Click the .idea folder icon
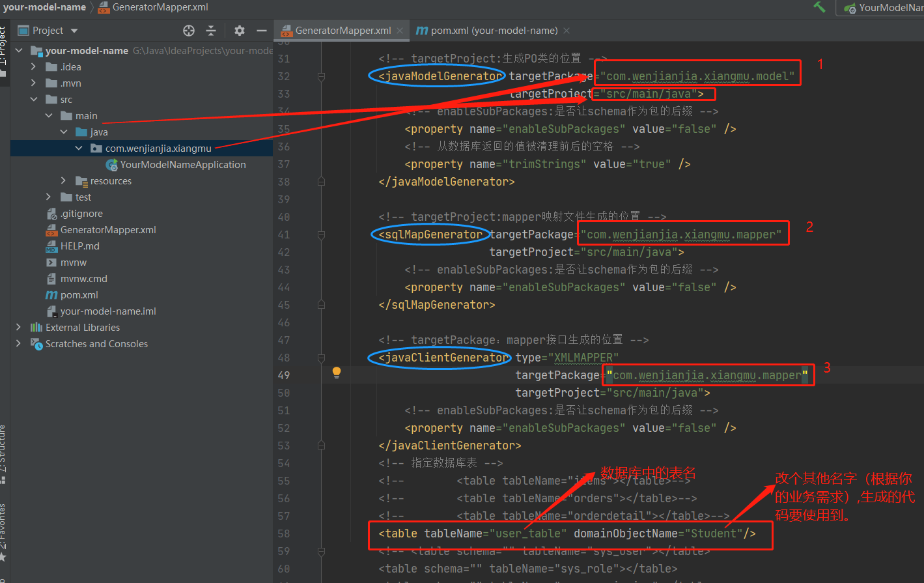The height and width of the screenshot is (583, 924). [51, 67]
